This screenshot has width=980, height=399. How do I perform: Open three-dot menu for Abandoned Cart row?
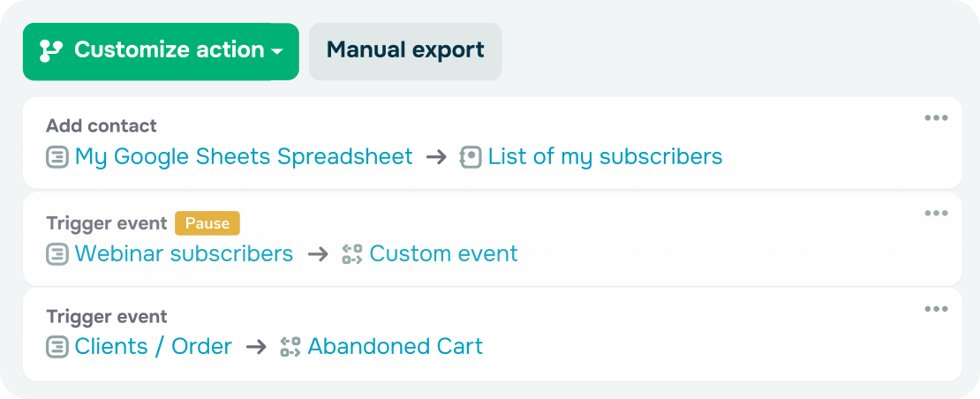pyautogui.click(x=936, y=309)
